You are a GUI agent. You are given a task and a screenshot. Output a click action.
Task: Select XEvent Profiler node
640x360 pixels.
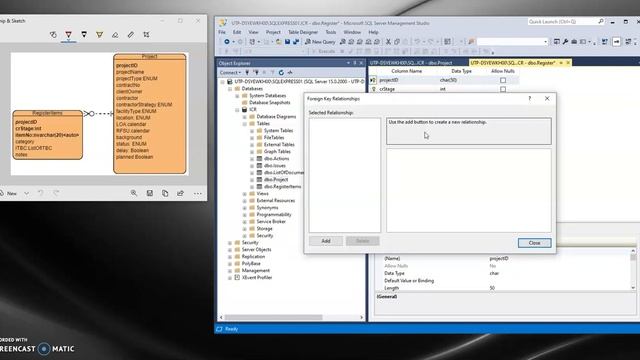point(257,278)
